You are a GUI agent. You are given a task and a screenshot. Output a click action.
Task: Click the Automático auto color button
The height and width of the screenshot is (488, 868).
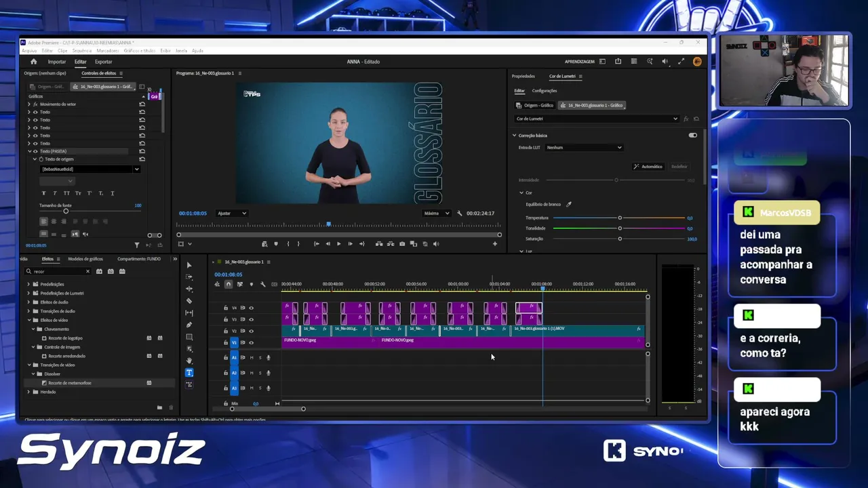pos(648,166)
